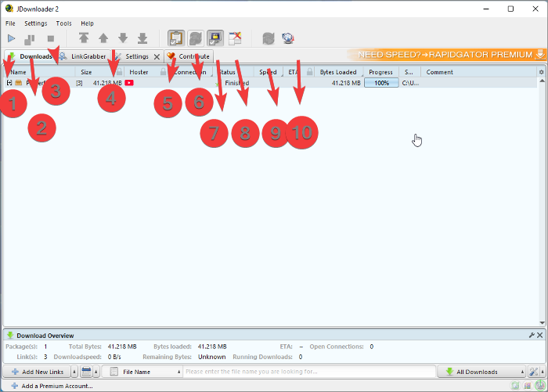
Task: Toggle premium accounts with the padlock monitor icon
Action: 215,38
